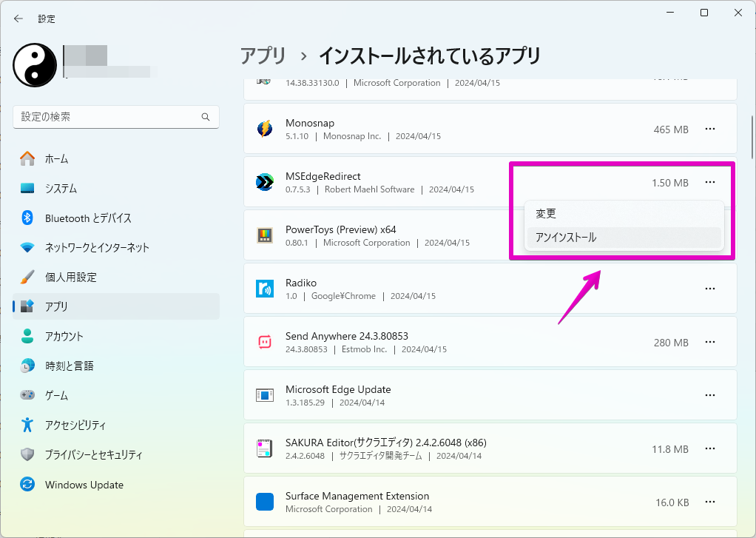Open アカウント settings

click(116, 336)
